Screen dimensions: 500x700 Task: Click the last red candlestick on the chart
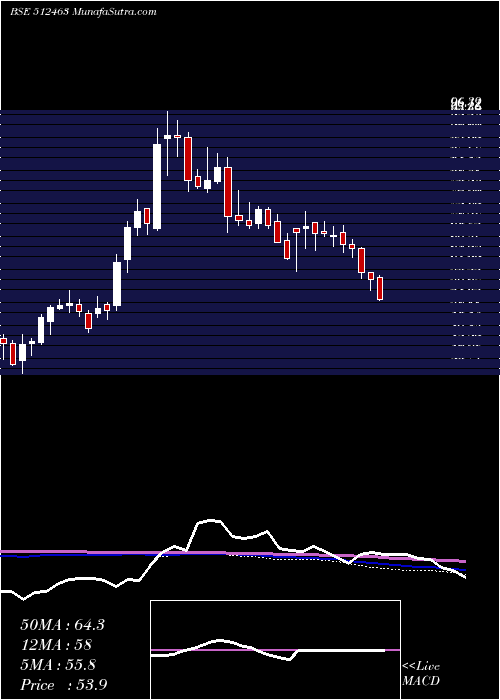pos(380,288)
